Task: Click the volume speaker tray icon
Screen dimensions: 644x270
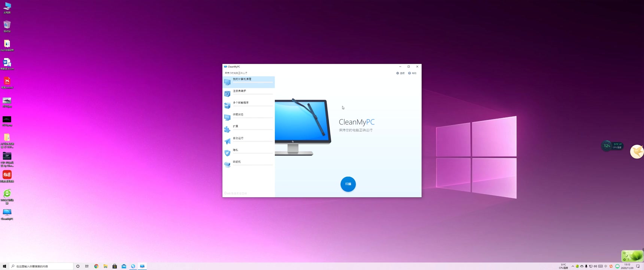Action: 595,266
